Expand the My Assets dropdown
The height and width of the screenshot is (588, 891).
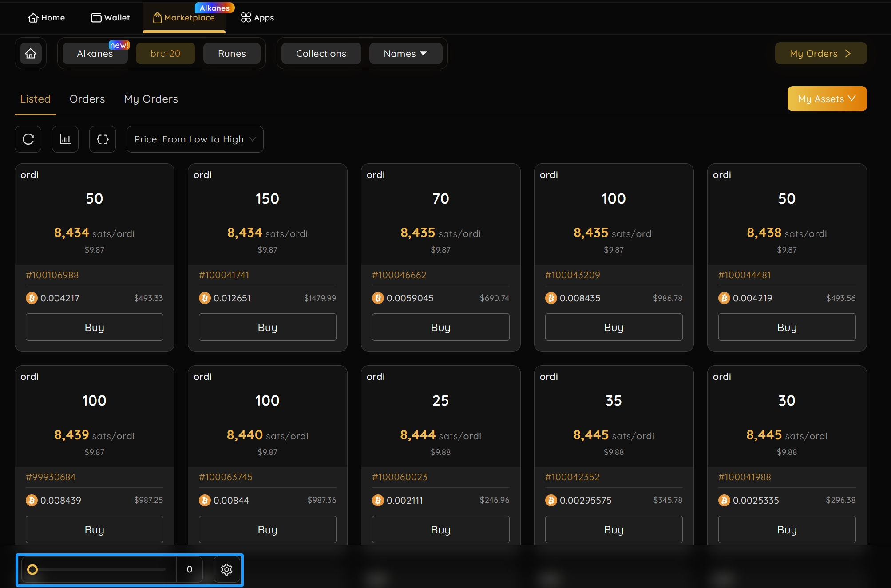click(827, 99)
